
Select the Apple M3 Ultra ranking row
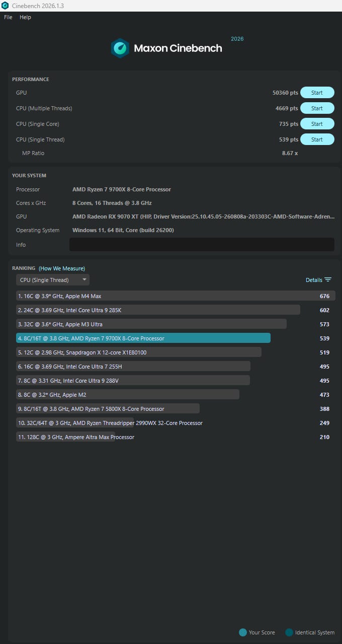(x=176, y=324)
